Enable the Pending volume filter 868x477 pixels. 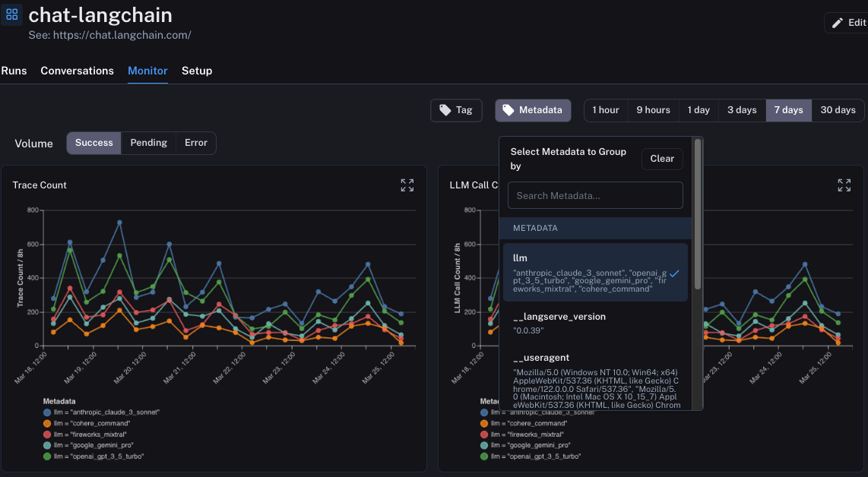coord(148,142)
